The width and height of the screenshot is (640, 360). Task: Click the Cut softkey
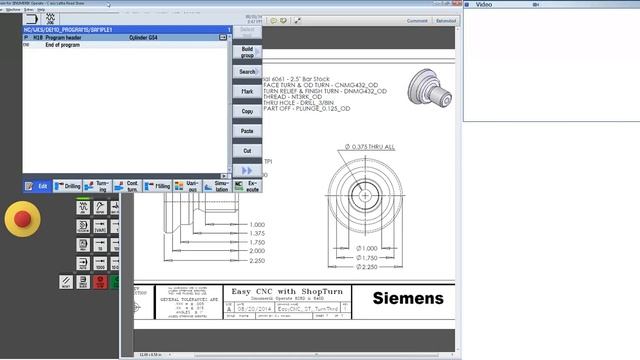(x=247, y=151)
